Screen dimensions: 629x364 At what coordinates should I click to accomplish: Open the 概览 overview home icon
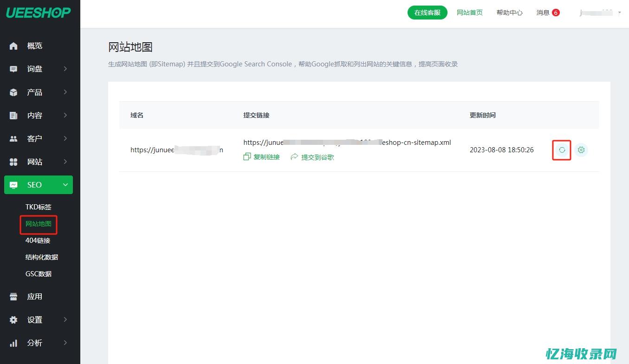tap(13, 45)
